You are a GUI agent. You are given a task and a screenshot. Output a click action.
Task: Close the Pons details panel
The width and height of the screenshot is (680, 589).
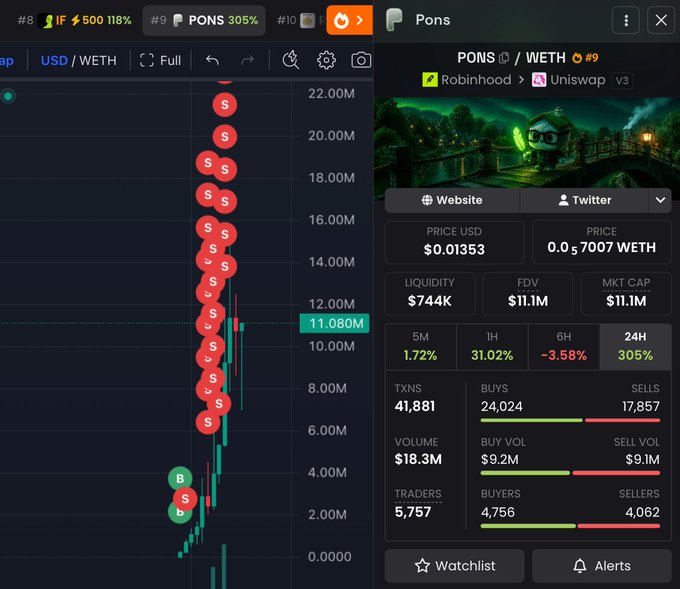point(661,20)
